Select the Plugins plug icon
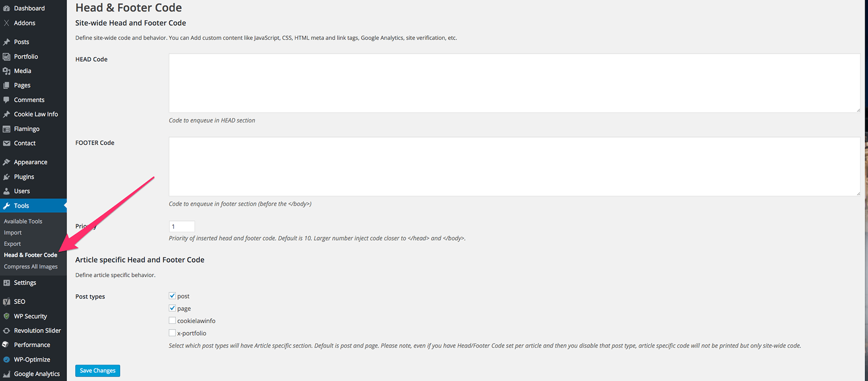This screenshot has height=381, width=868. coord(6,177)
